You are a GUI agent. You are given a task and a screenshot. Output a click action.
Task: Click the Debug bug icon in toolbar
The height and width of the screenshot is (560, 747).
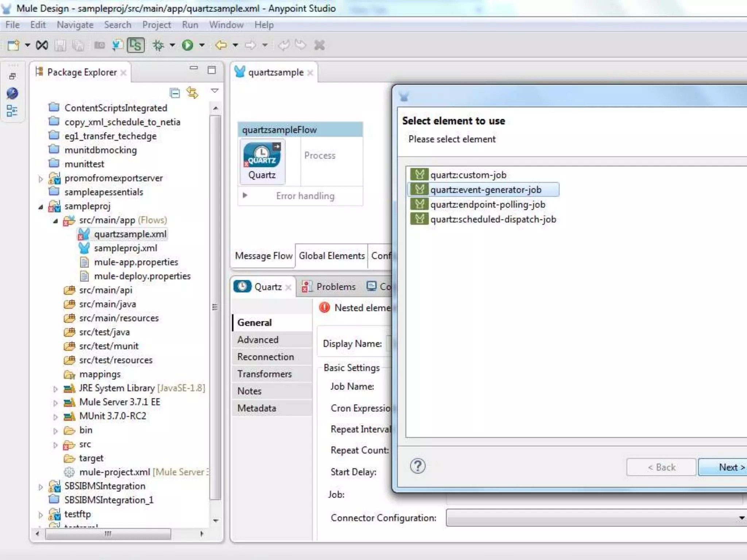click(x=158, y=45)
